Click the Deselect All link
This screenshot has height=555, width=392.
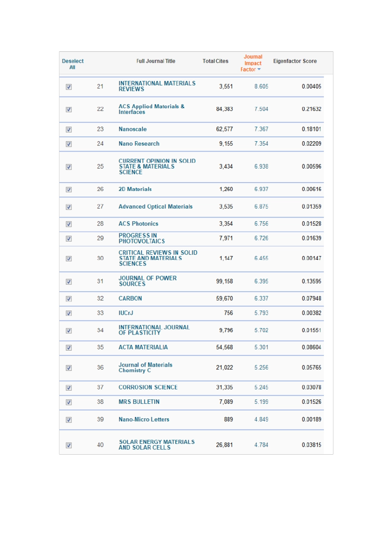click(73, 64)
